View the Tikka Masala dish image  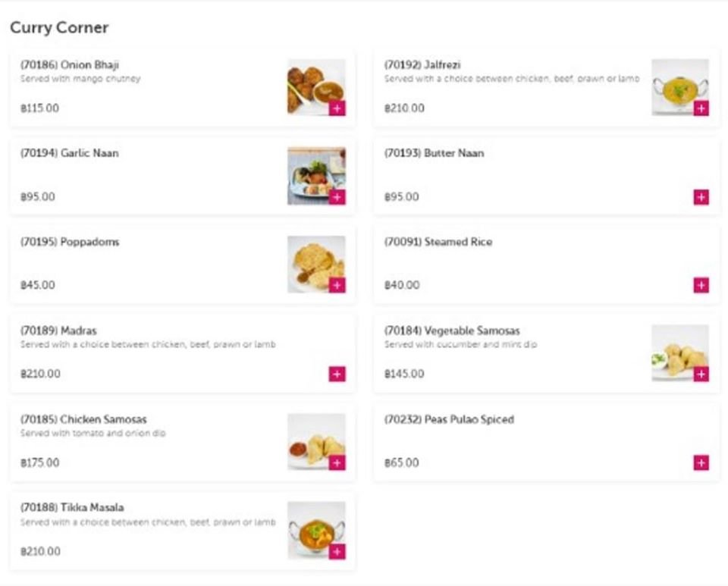point(316,531)
